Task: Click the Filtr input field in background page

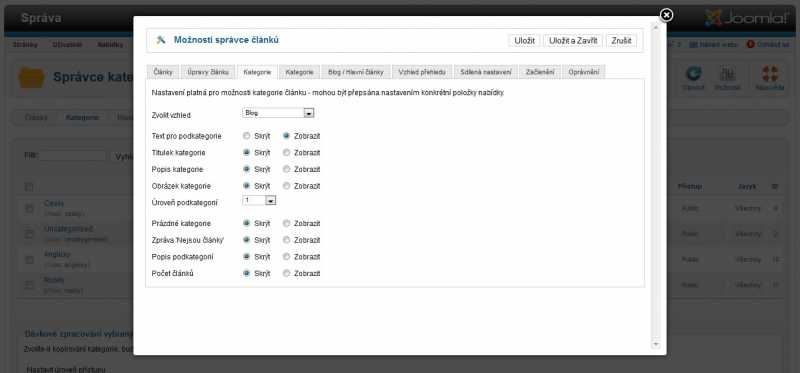Action: point(73,156)
